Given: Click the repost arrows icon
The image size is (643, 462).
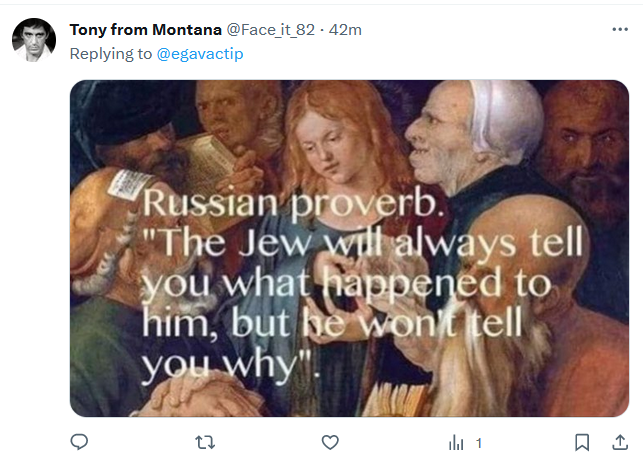Looking at the screenshot, I should click(205, 441).
